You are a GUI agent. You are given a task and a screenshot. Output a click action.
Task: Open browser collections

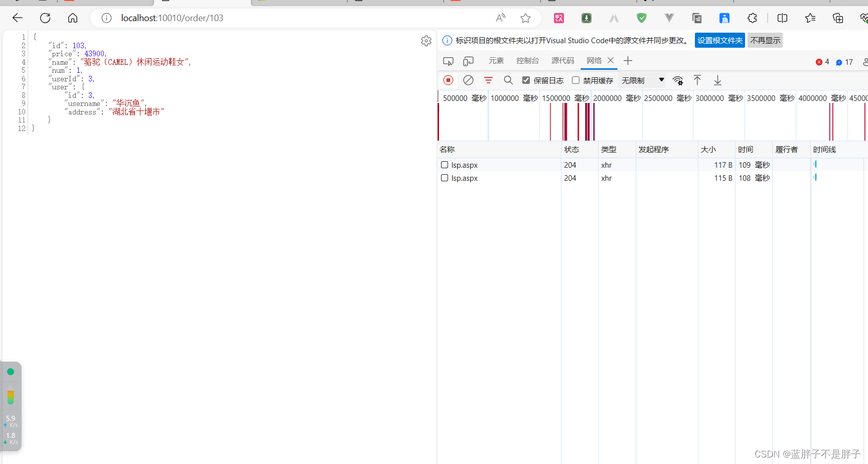837,18
